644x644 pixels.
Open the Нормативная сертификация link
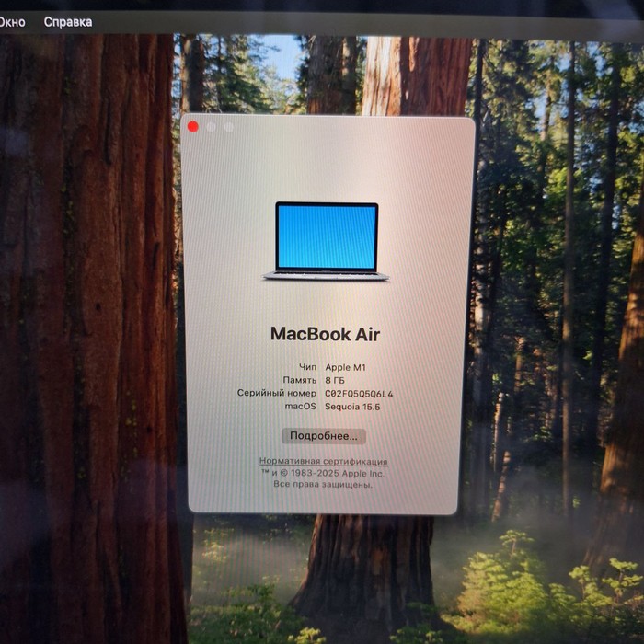pyautogui.click(x=323, y=461)
